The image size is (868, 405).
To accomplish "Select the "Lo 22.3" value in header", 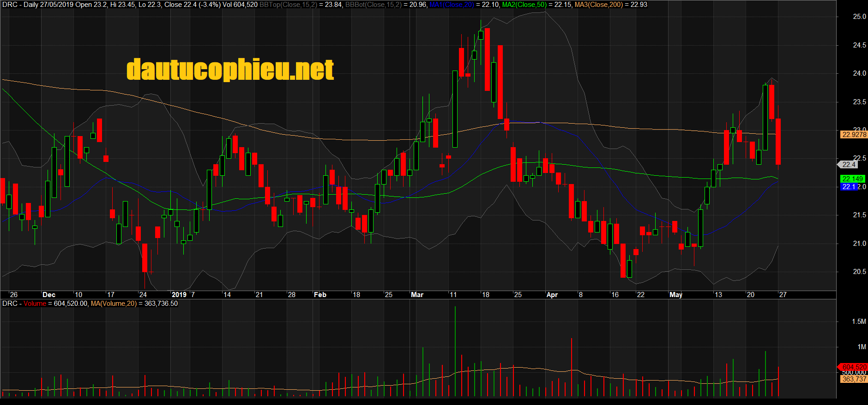I will click(150, 5).
